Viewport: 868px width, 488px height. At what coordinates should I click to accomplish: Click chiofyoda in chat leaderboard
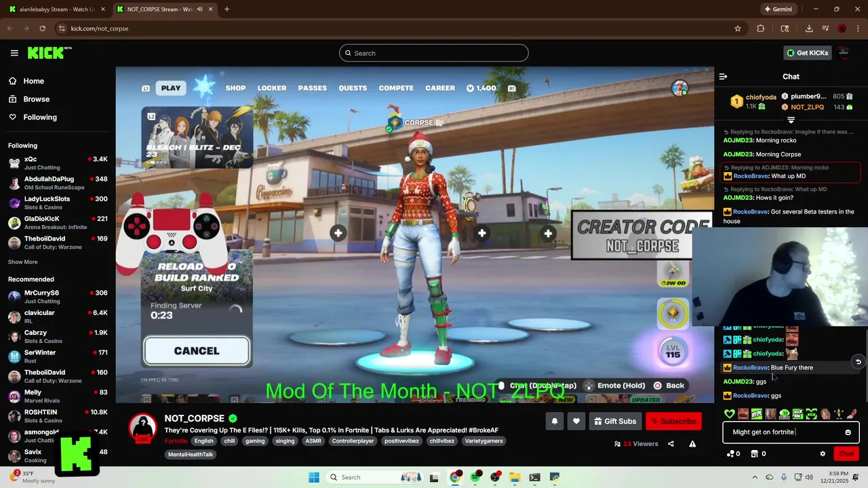[x=761, y=97]
